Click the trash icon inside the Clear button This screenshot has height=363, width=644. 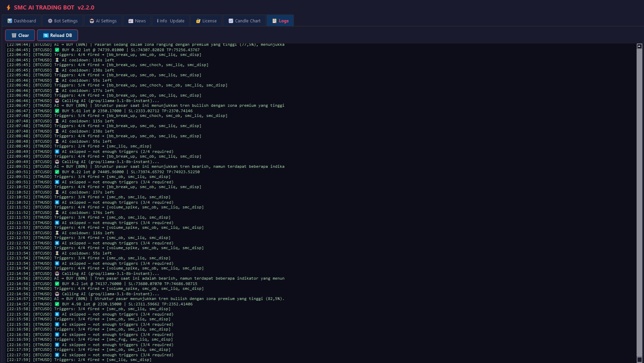pos(14,35)
